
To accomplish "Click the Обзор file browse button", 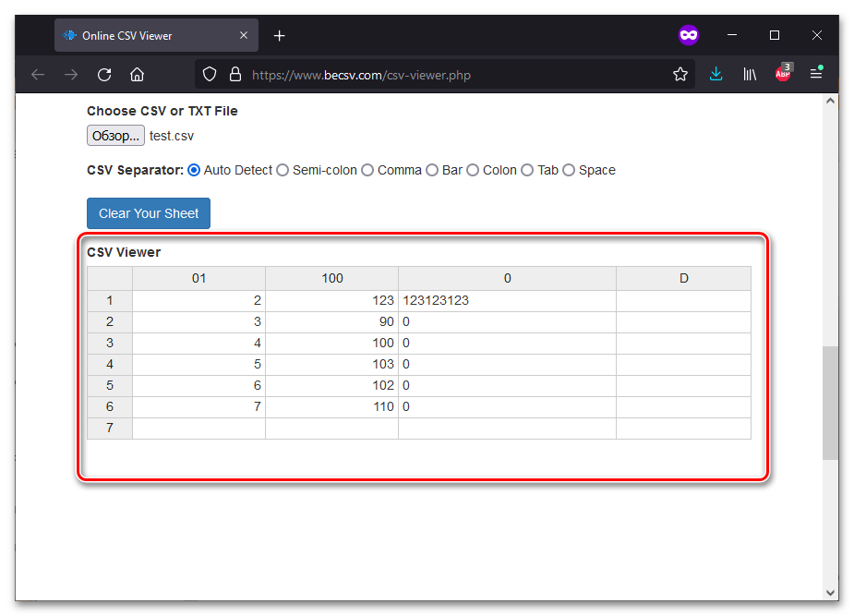I will click(115, 136).
